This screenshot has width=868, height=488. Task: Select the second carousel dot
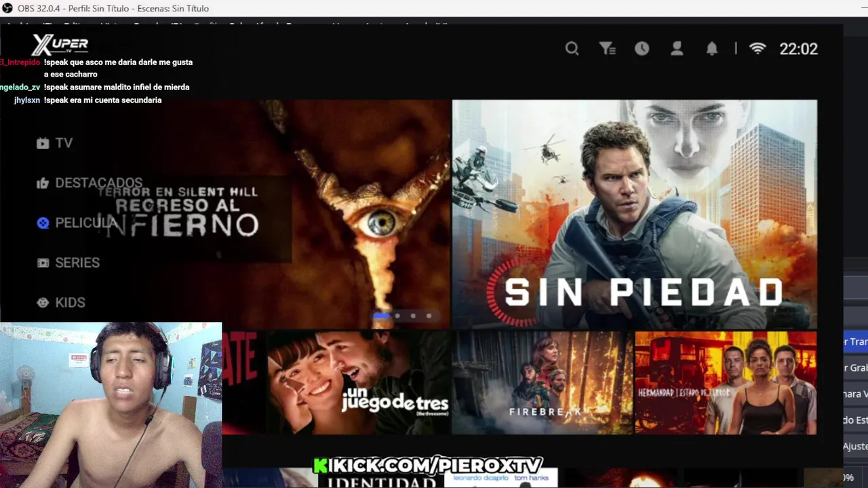point(397,316)
